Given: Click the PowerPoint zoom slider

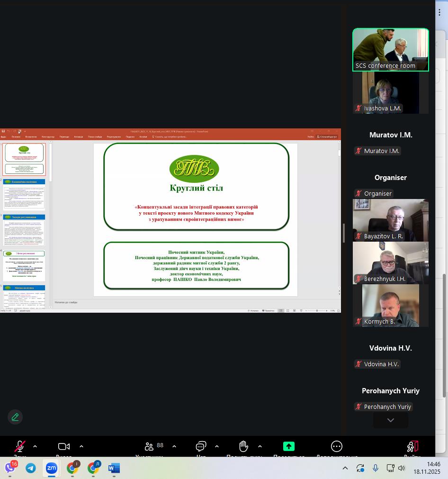Looking at the screenshot, I should [317, 311].
